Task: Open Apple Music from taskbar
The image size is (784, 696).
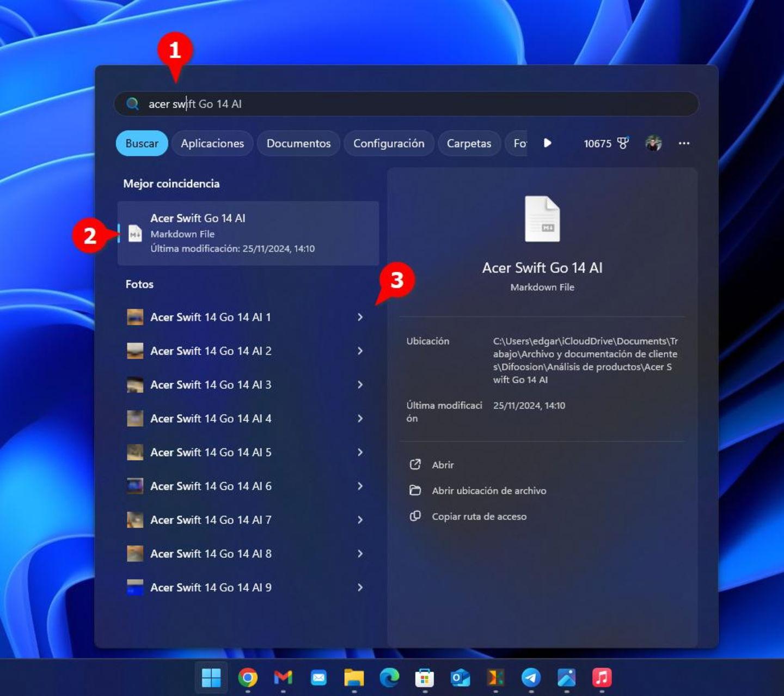Action: click(602, 677)
